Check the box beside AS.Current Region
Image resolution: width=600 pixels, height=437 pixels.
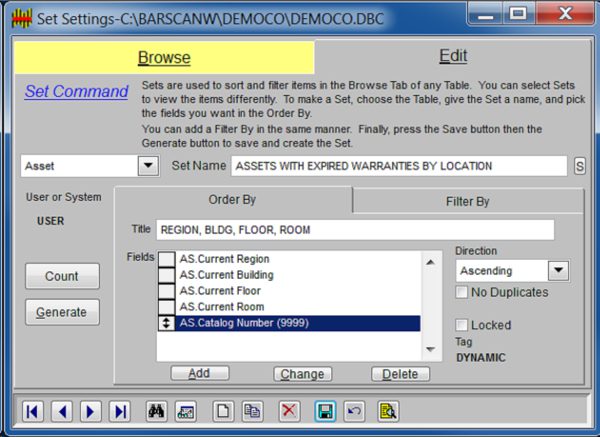(x=167, y=260)
